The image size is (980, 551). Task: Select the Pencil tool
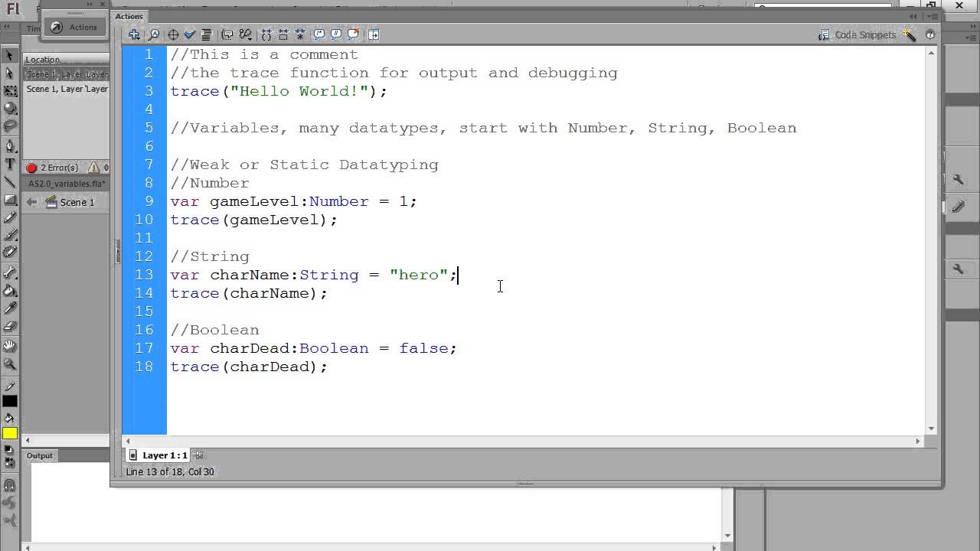pos(10,218)
